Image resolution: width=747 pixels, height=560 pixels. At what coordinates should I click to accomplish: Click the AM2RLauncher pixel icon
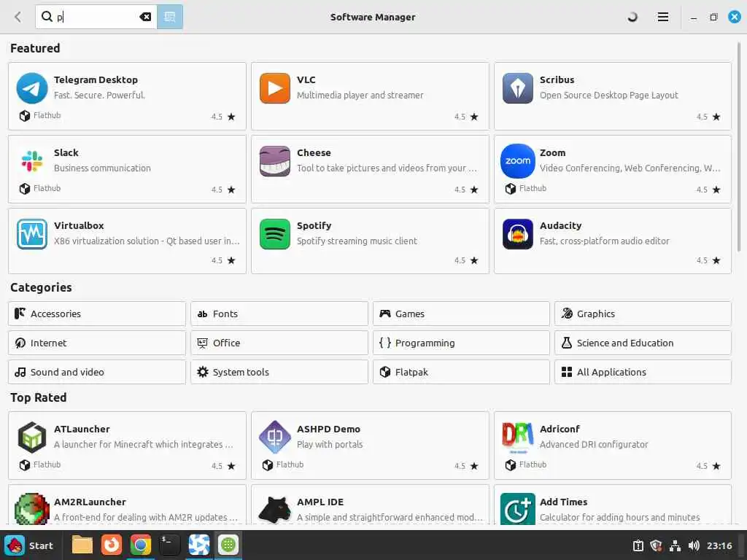32,508
